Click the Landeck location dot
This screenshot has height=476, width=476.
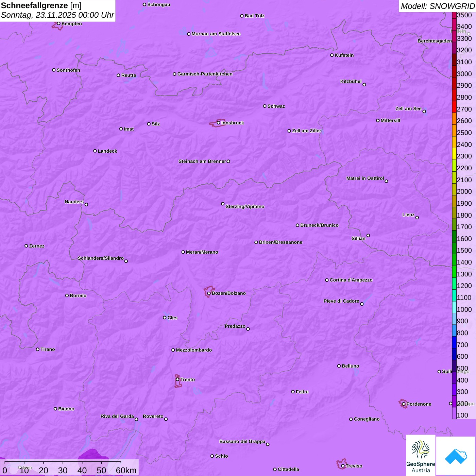pyautogui.click(x=95, y=151)
